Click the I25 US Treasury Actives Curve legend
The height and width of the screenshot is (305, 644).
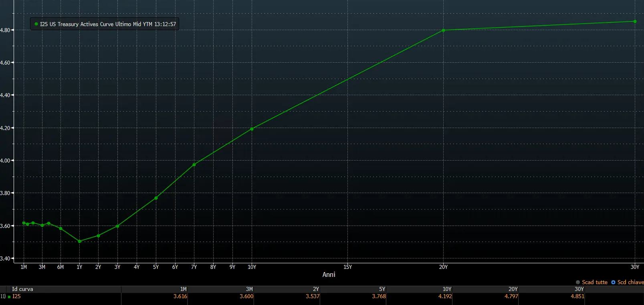point(105,24)
